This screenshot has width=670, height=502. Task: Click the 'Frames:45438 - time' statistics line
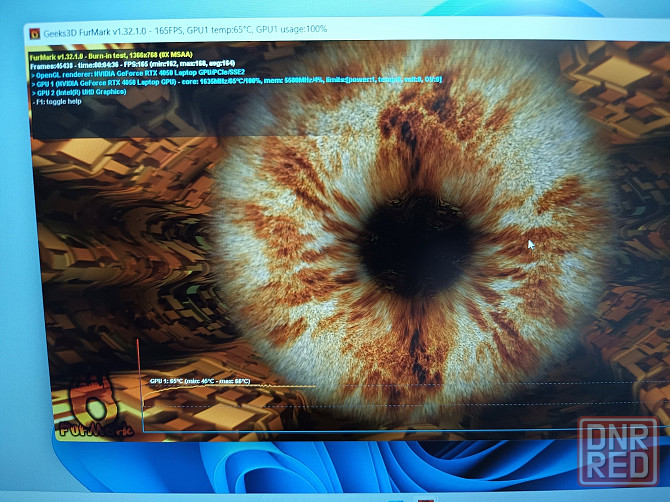coord(132,64)
